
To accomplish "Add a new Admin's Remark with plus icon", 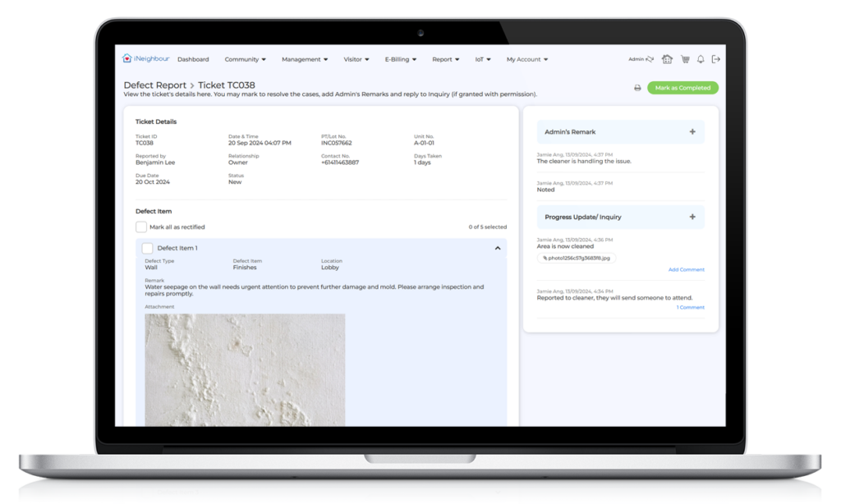I will 692,131.
